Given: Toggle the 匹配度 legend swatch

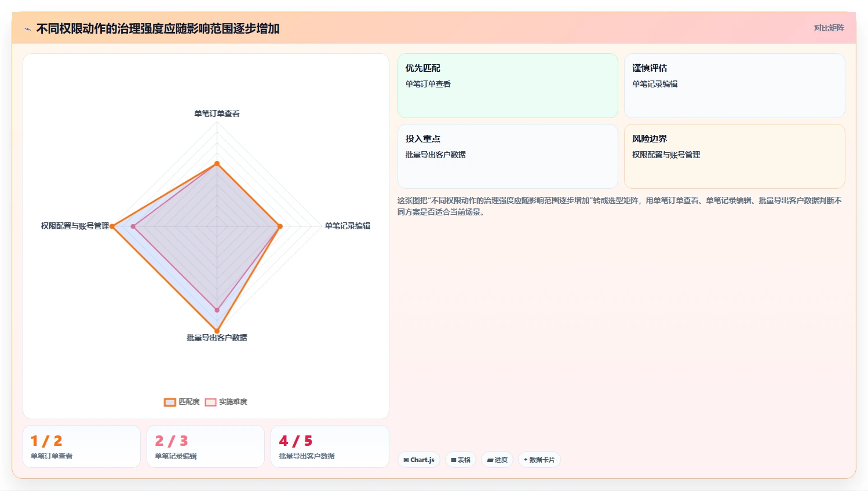Looking at the screenshot, I should click(170, 402).
